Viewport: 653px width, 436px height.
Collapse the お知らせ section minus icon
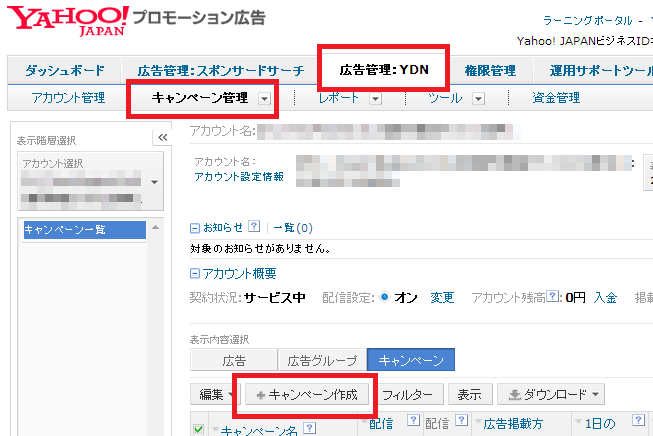tap(194, 228)
